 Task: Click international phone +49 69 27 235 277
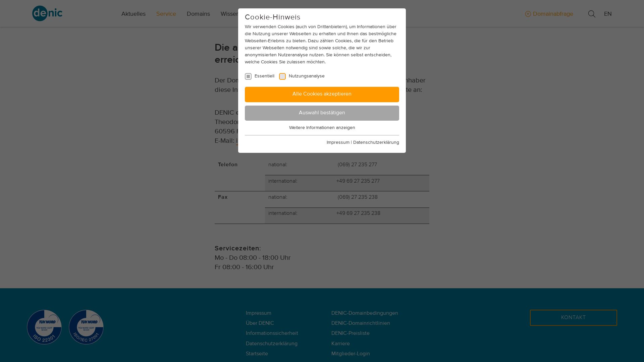tap(358, 181)
